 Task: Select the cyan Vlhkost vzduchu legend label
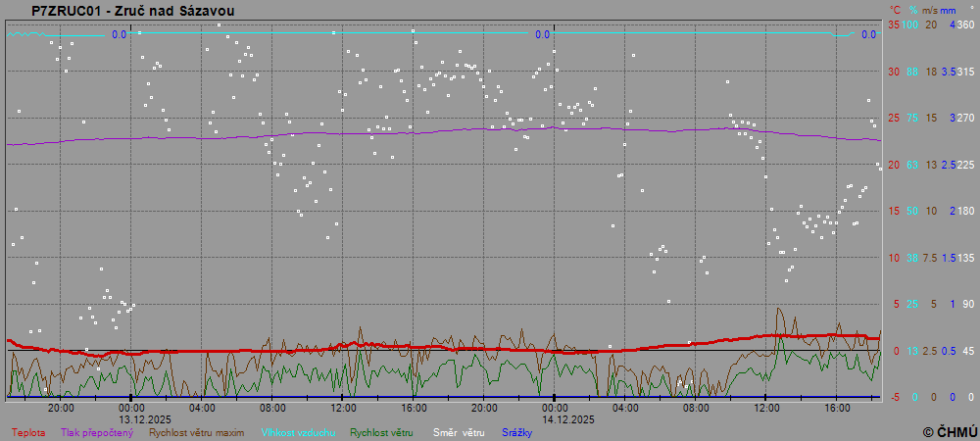[x=298, y=432]
